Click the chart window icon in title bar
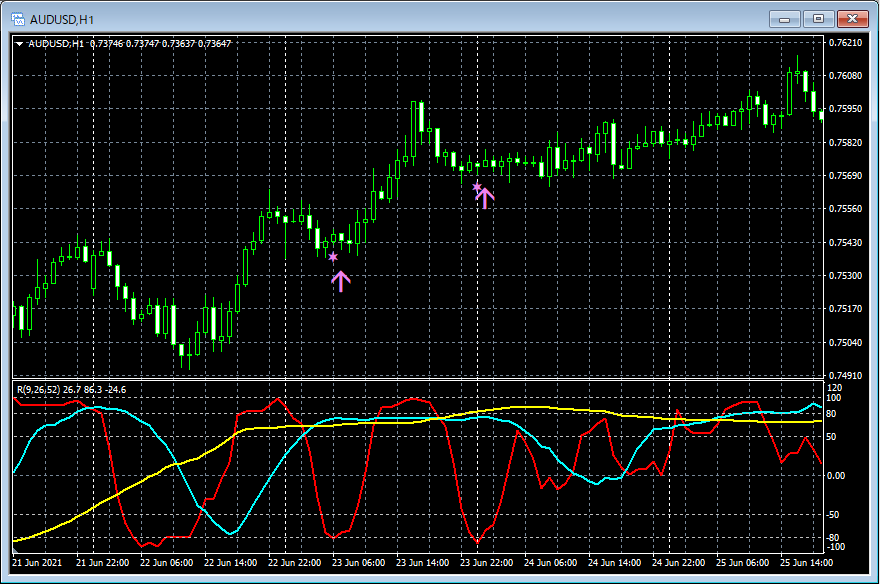The height and width of the screenshot is (584, 881). (18, 18)
